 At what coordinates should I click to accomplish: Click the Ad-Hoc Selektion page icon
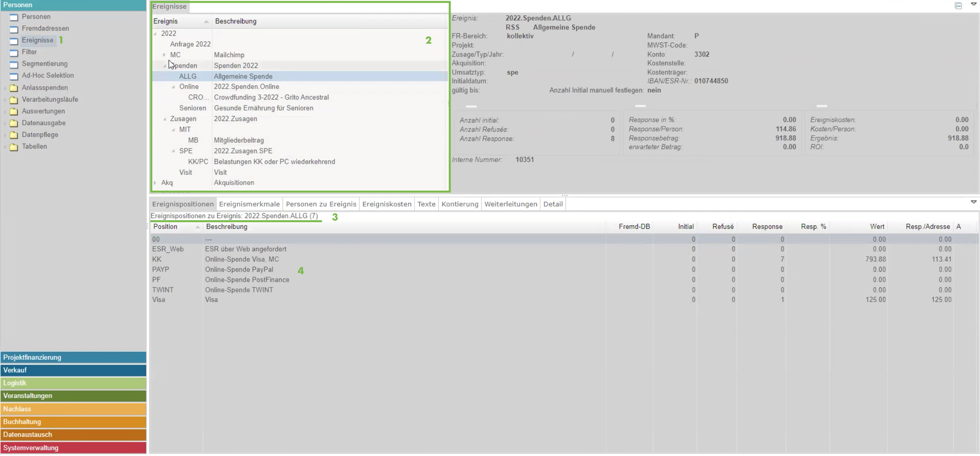pos(14,76)
